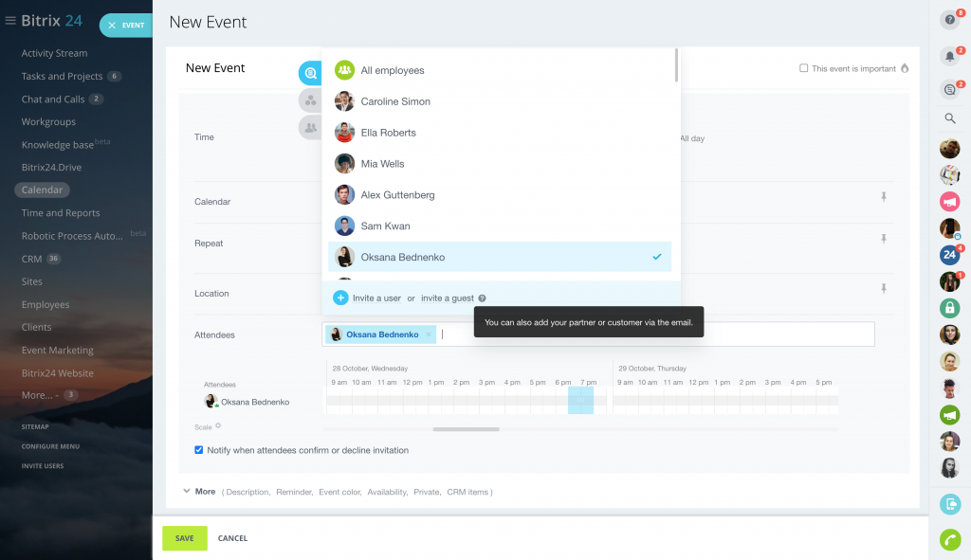Screen dimensions: 971x560
Task: Expand More... in the left sidebar
Action: (x=41, y=395)
